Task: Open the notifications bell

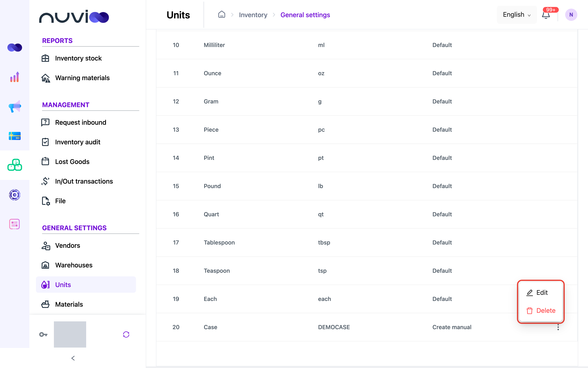Action: [x=546, y=15]
